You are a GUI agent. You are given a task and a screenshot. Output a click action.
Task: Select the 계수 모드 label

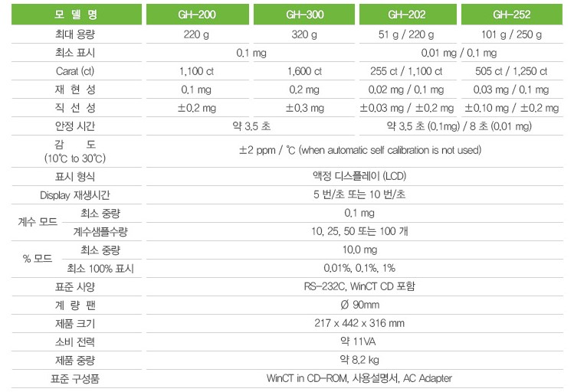(38, 221)
